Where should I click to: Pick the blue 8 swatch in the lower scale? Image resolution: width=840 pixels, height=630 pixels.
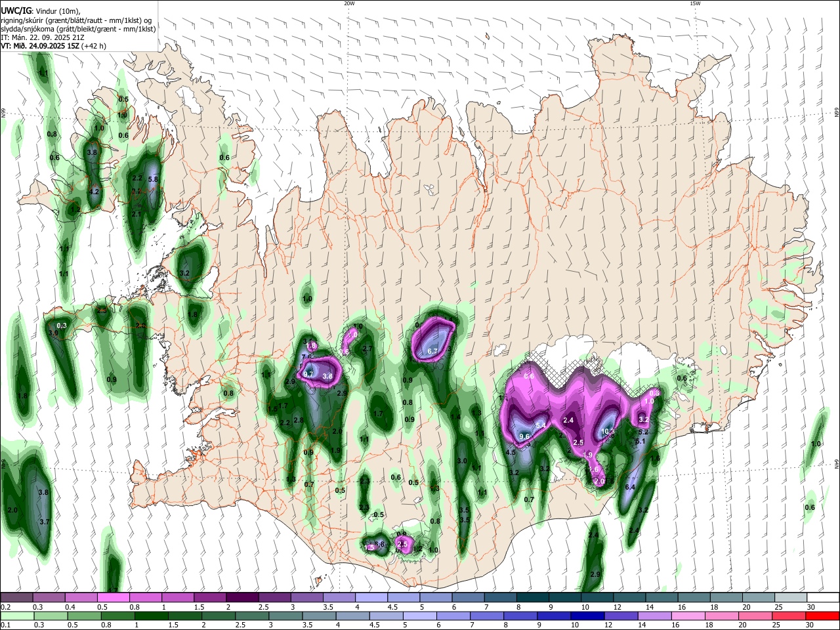pyautogui.click(x=520, y=616)
